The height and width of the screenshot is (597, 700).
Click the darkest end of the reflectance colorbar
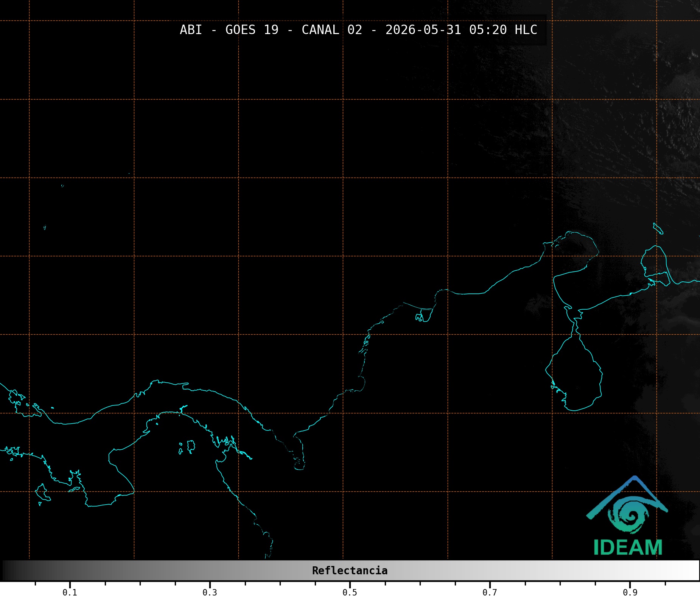[x=8, y=571]
